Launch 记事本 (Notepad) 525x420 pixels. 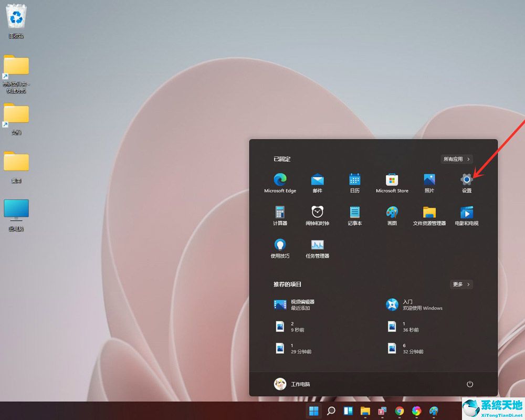(x=354, y=213)
